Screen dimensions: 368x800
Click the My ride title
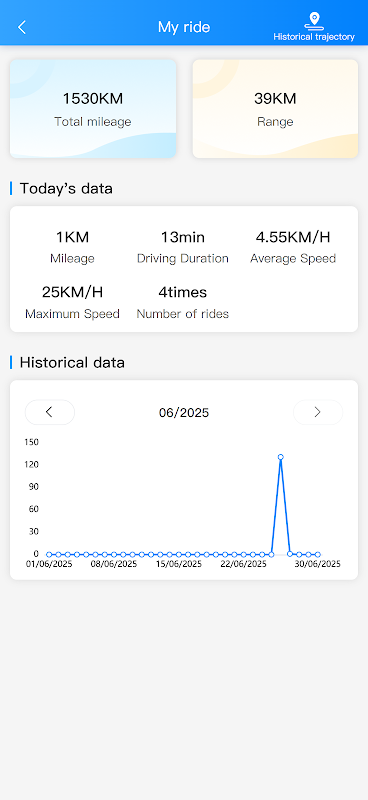[x=184, y=27]
